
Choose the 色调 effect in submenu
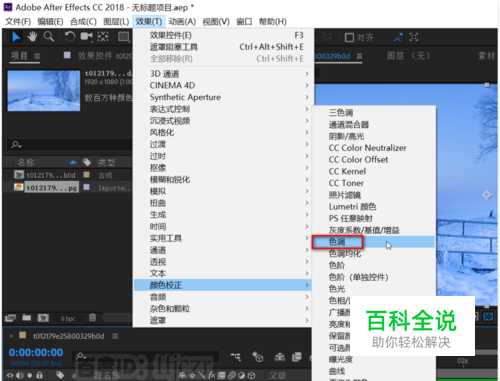(x=373, y=242)
